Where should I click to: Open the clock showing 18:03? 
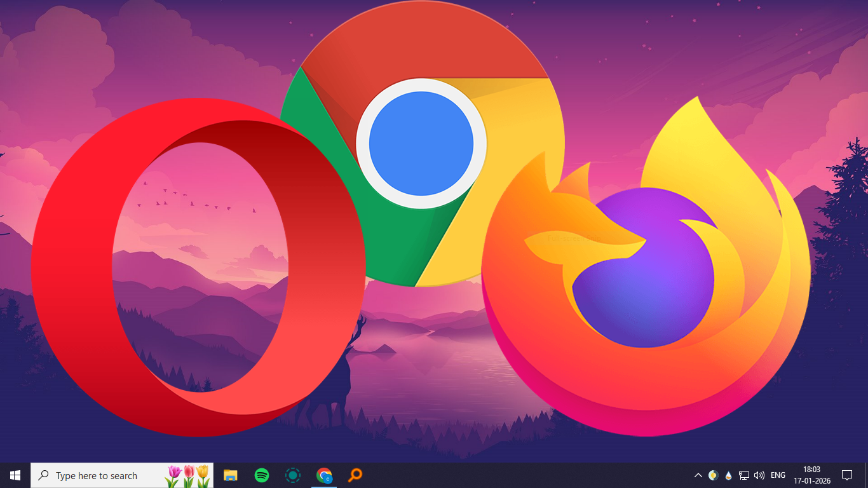[x=811, y=475]
